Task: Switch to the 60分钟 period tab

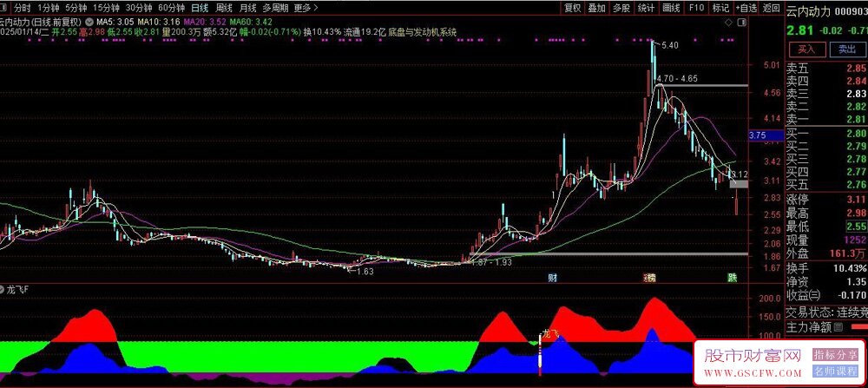Action: tap(171, 8)
